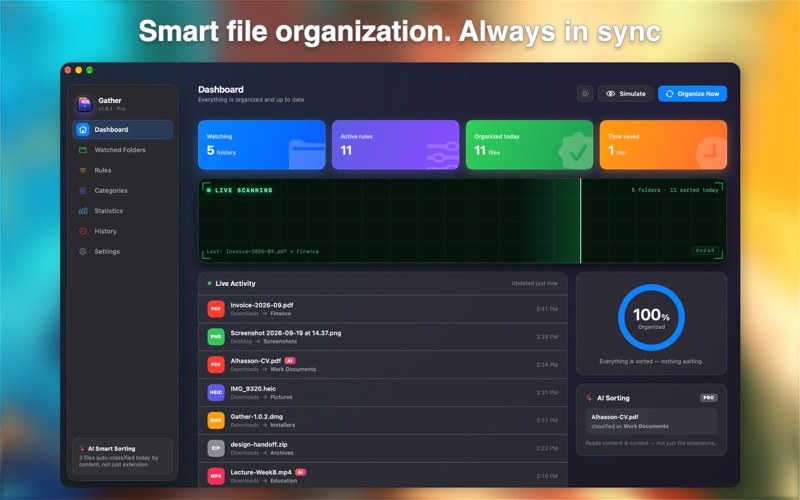Open the Dashboard sidebar item

click(122, 130)
